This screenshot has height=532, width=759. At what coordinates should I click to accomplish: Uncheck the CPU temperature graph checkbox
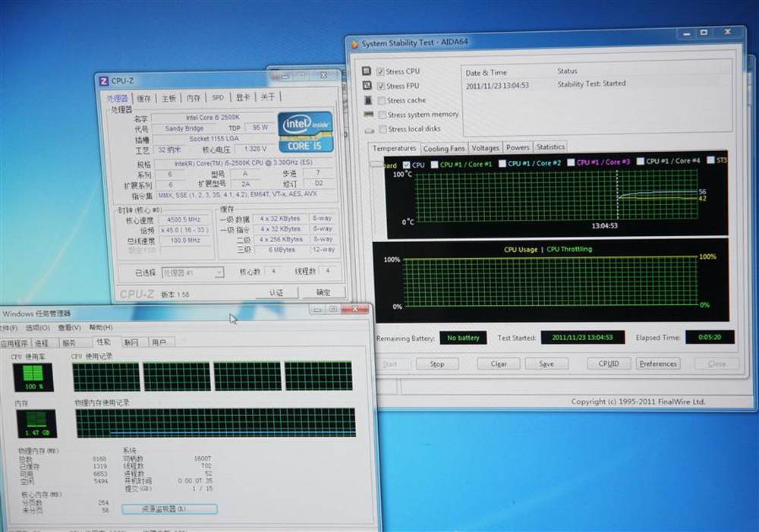(406, 165)
